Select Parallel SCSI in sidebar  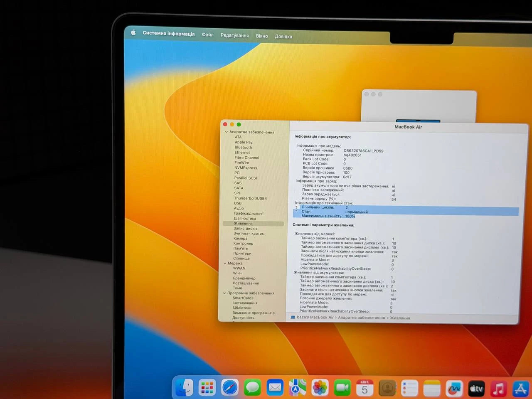pyautogui.click(x=246, y=178)
